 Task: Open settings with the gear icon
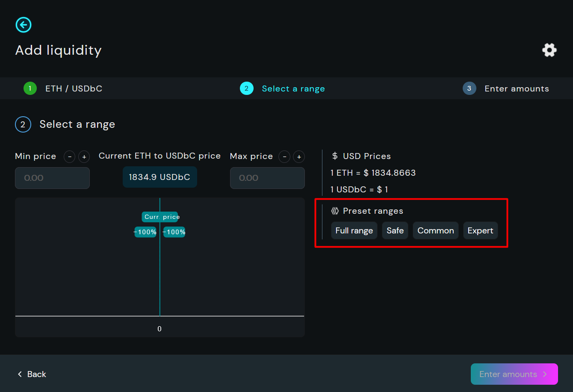(549, 50)
